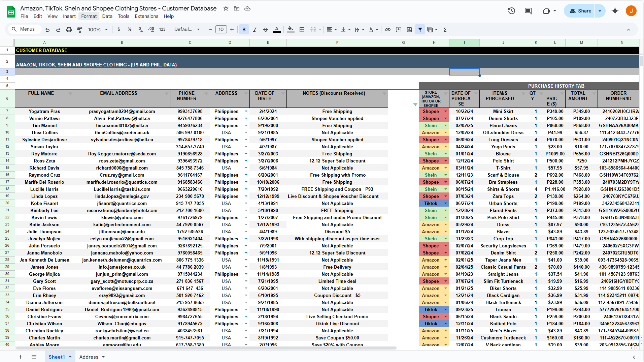Decrease font size minus button
This screenshot has width=644, height=362.
[x=210, y=30]
